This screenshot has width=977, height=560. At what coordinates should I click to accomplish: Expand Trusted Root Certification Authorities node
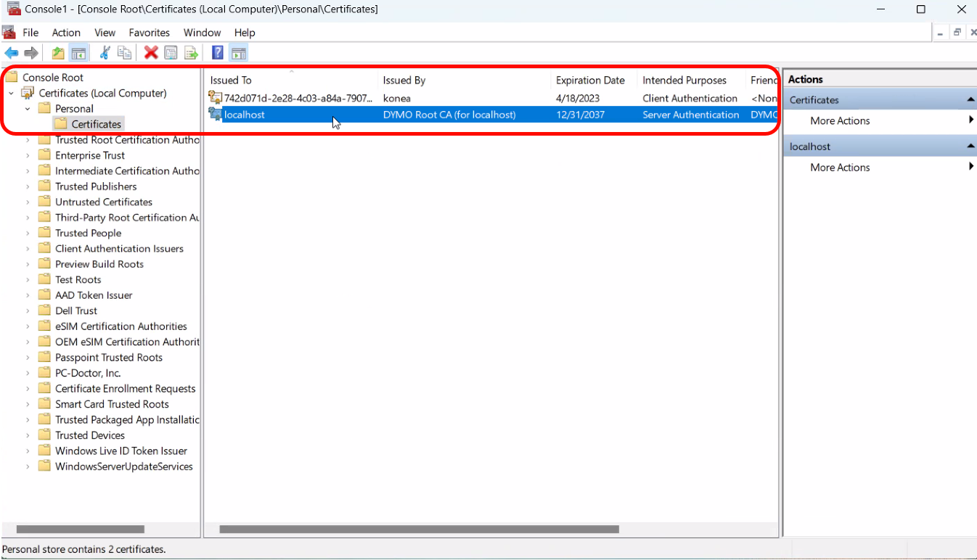point(28,140)
